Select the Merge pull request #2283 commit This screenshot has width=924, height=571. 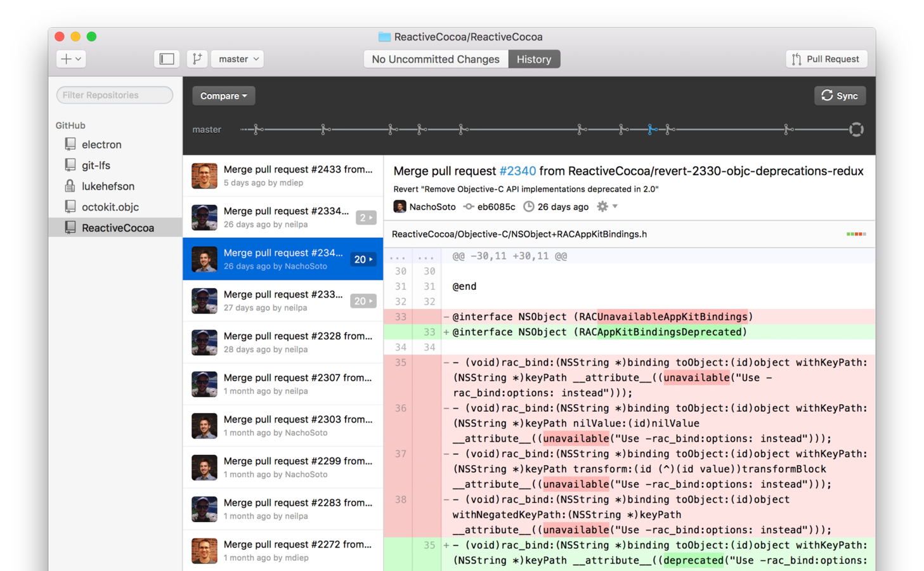pyautogui.click(x=283, y=509)
